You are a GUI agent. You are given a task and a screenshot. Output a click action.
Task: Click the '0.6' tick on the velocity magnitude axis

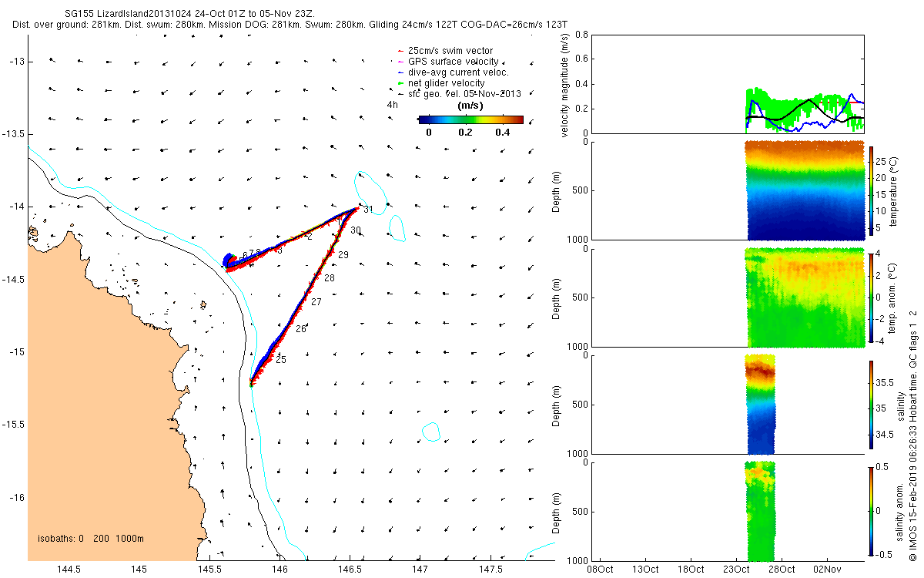581,59
